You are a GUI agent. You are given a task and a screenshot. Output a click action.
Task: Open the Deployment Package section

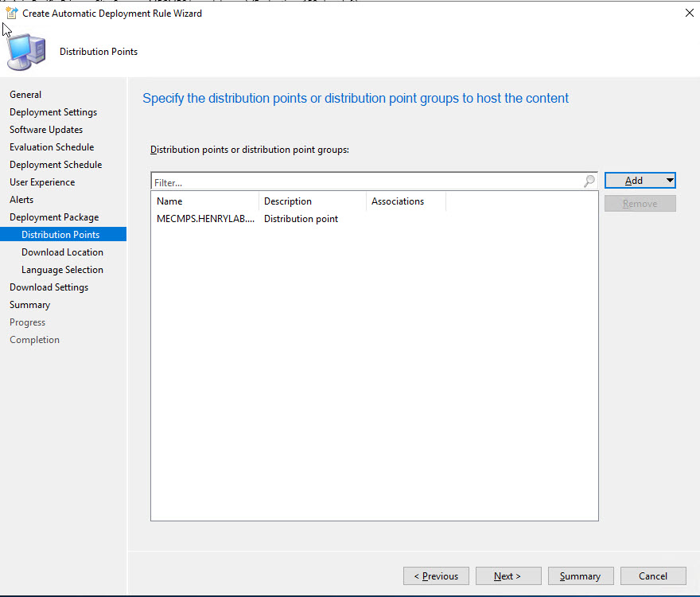click(54, 217)
